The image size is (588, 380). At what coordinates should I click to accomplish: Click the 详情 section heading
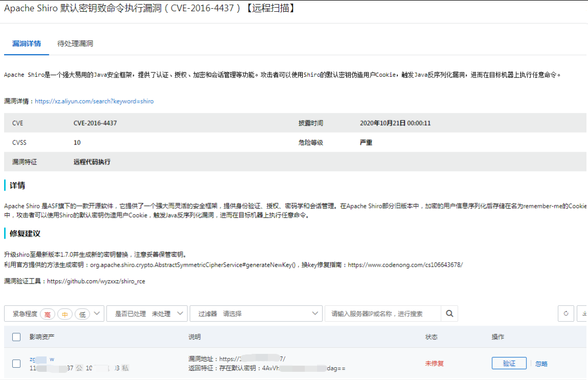pos(17,185)
